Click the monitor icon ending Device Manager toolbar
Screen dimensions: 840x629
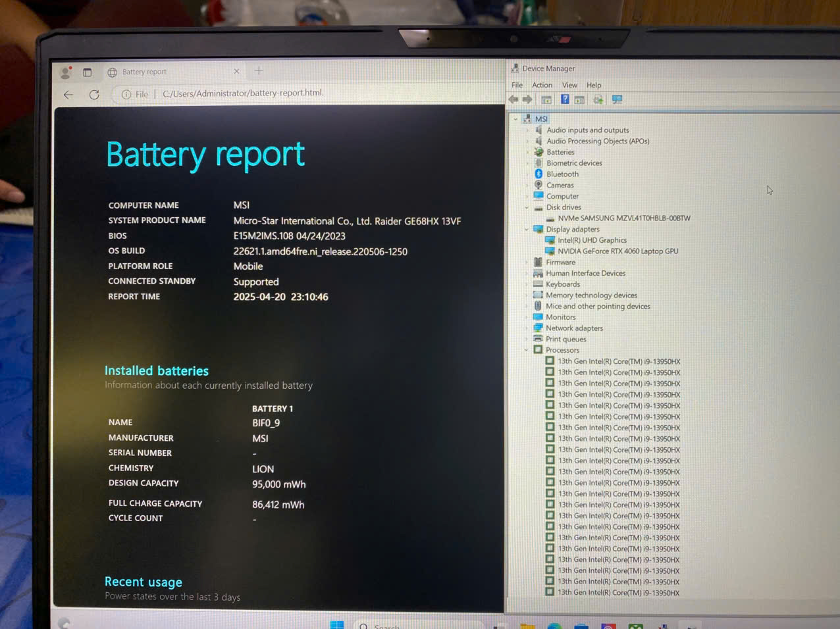617,99
